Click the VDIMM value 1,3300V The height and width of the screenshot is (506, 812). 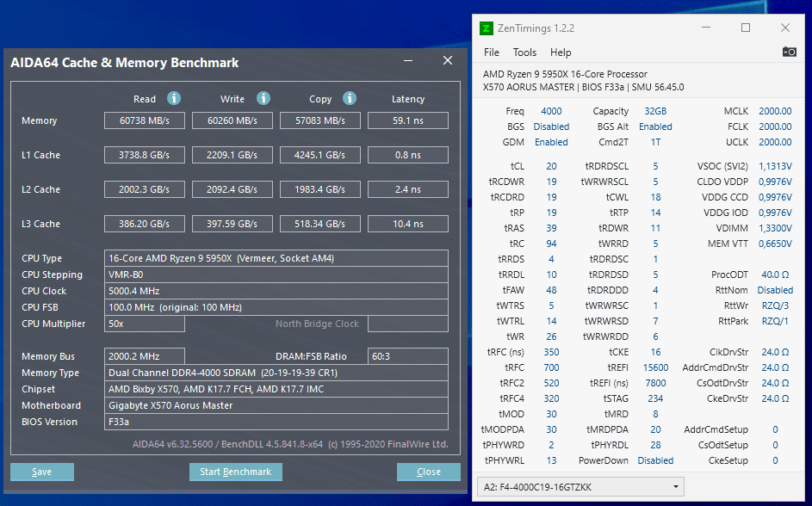click(775, 228)
